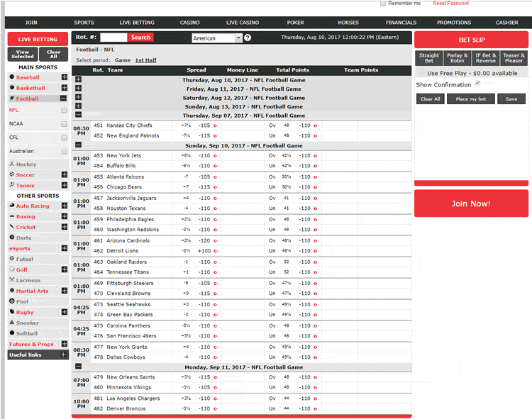Open the FINANCIALS menu
The height and width of the screenshot is (419, 532).
coord(401,23)
